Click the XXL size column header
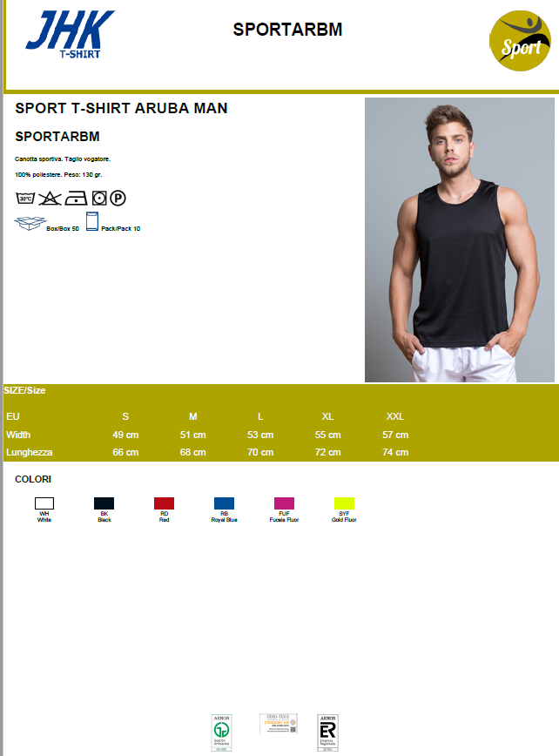The image size is (559, 756). click(395, 416)
